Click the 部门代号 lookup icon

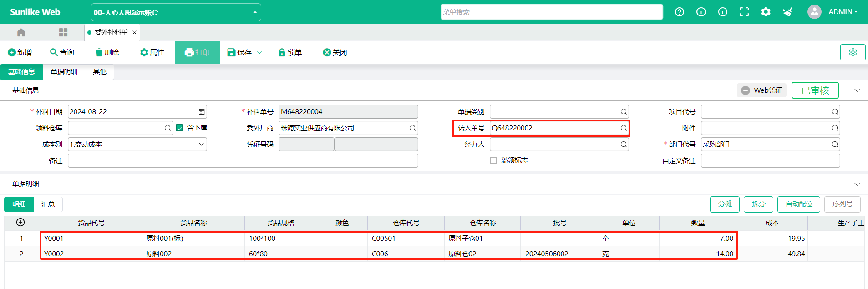point(835,144)
